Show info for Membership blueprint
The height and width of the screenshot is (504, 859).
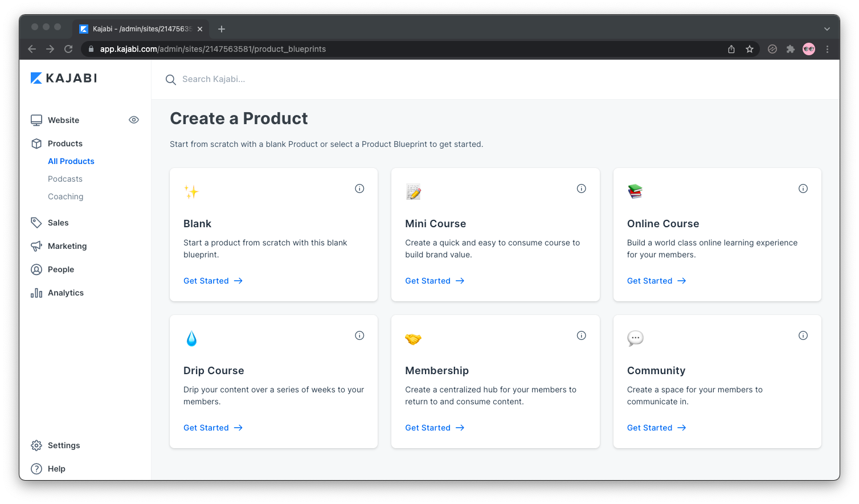click(582, 335)
